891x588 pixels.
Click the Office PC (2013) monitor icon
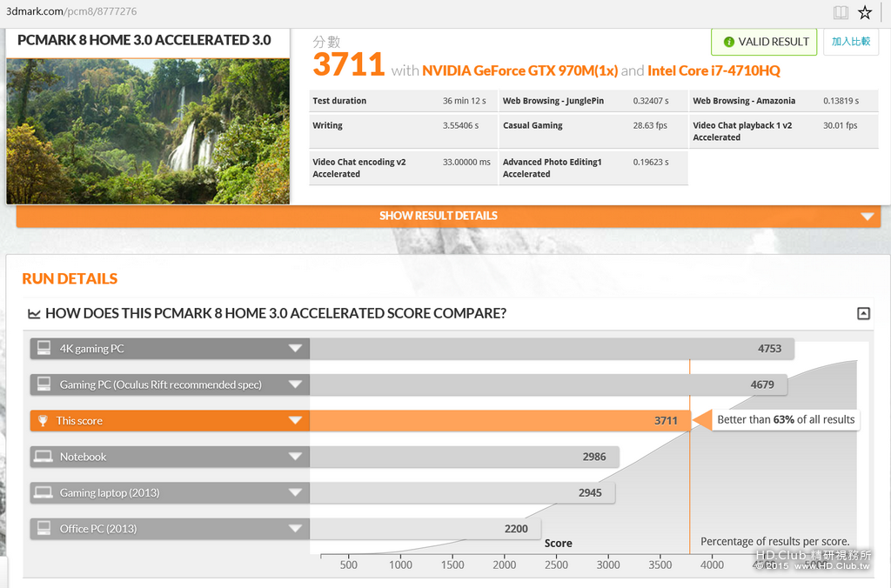click(44, 528)
